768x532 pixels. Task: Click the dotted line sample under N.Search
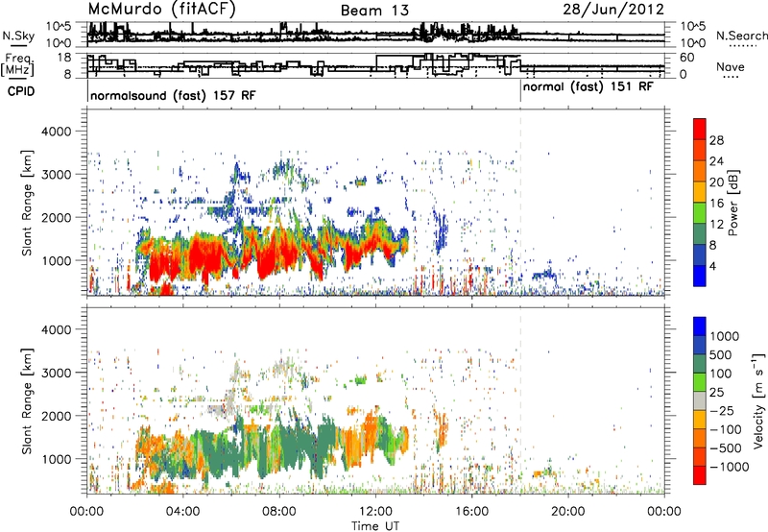[743, 46]
